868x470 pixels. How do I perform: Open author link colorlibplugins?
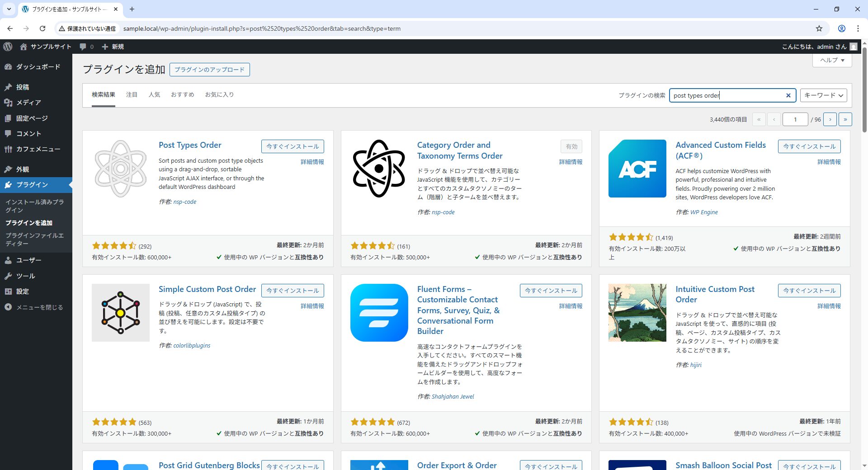coord(192,346)
